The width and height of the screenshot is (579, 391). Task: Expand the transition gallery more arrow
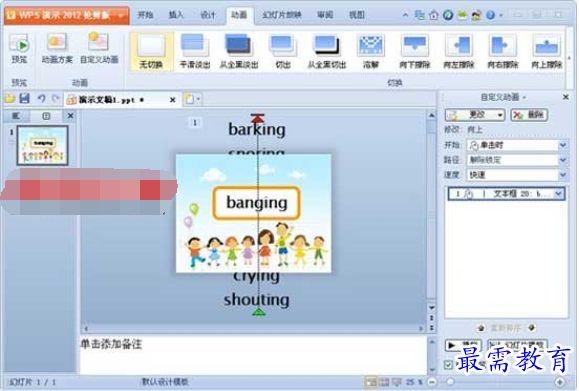569,58
